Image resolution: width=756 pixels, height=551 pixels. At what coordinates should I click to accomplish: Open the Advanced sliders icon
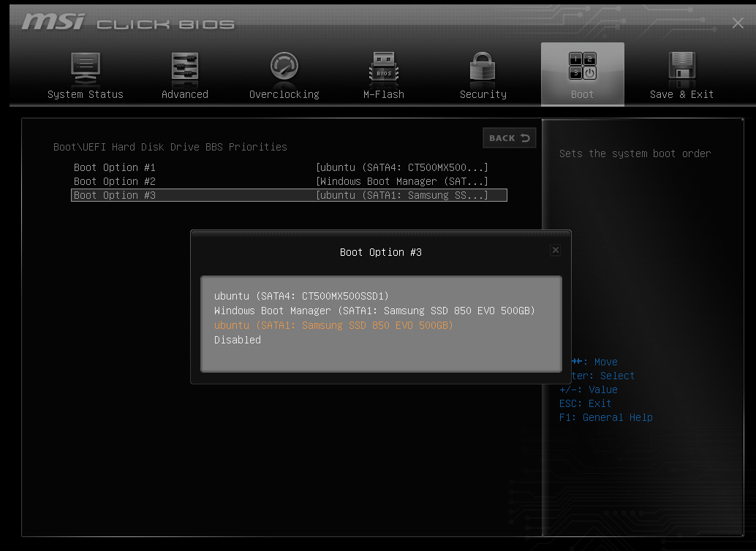pos(185,66)
